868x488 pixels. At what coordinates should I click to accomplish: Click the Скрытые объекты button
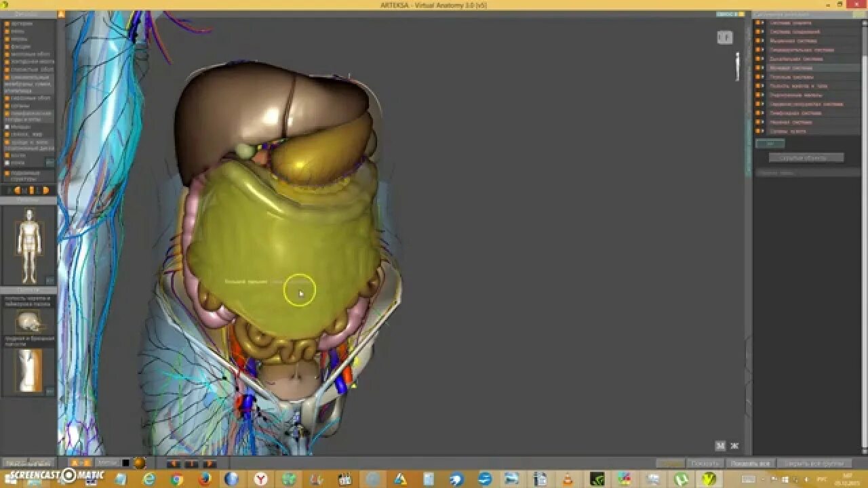click(x=806, y=158)
